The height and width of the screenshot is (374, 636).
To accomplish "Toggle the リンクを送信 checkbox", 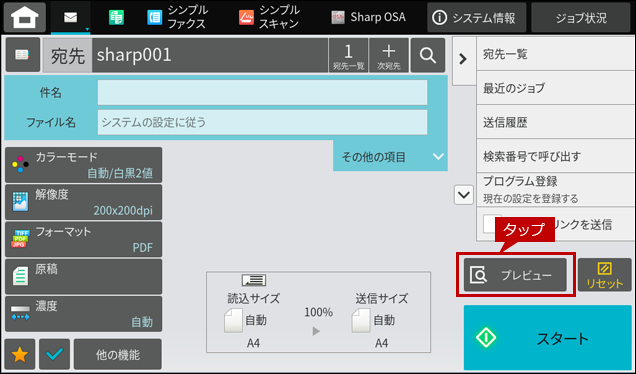I will [491, 224].
